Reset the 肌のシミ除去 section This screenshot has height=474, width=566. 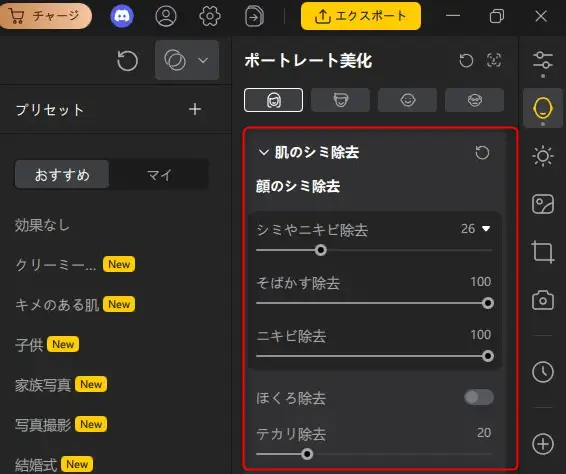click(482, 153)
